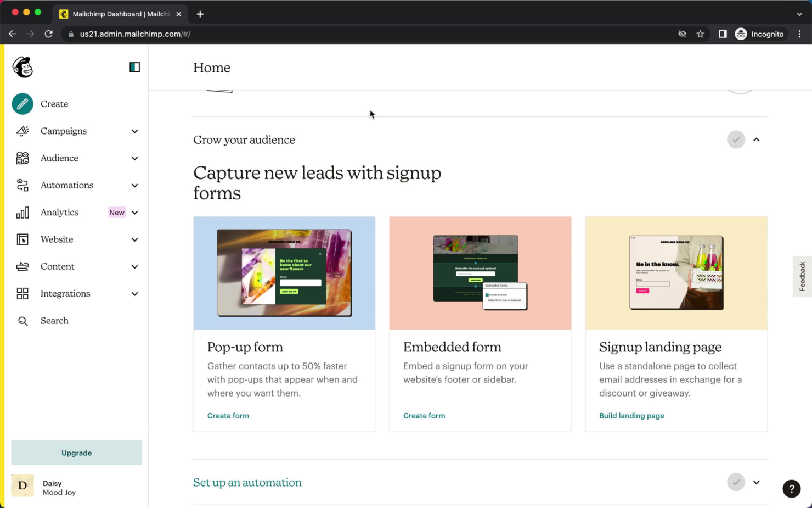The width and height of the screenshot is (812, 508).
Task: Open the Feedback side tab
Action: pyautogui.click(x=802, y=276)
